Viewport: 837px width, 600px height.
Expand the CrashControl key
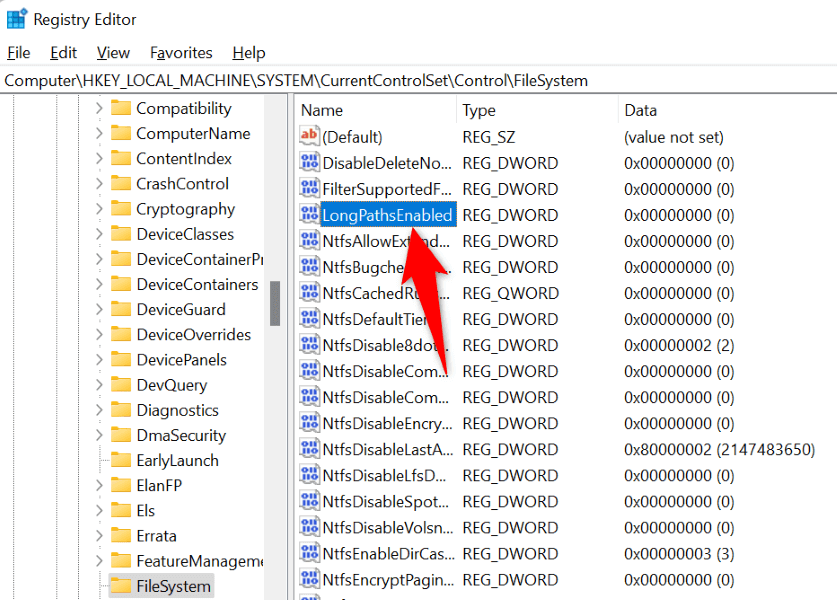pyautogui.click(x=99, y=184)
